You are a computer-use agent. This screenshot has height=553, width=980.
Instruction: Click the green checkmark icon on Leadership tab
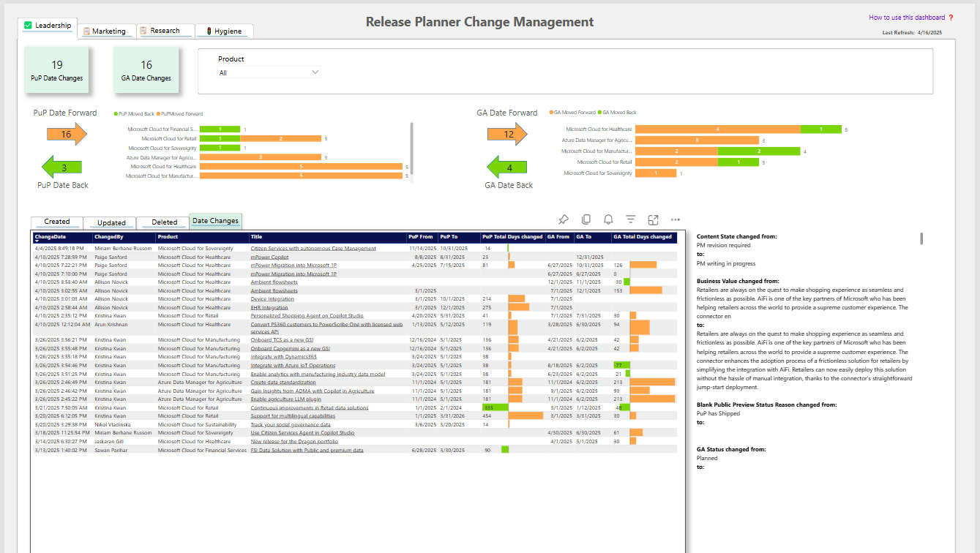click(29, 26)
